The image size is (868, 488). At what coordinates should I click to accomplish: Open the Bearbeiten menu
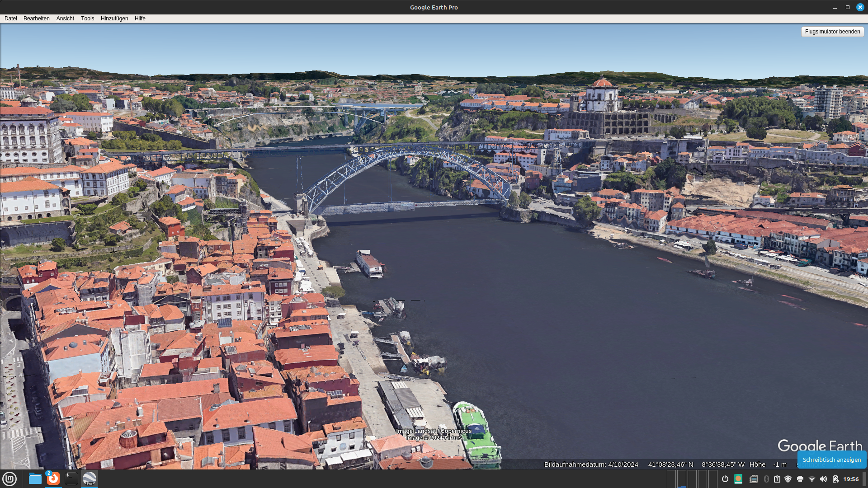pyautogui.click(x=37, y=19)
